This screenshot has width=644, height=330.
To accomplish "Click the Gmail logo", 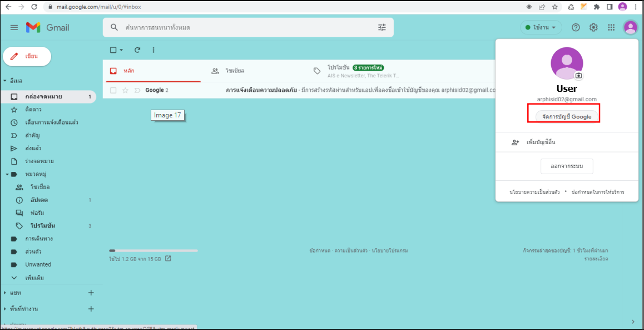I will 48,27.
